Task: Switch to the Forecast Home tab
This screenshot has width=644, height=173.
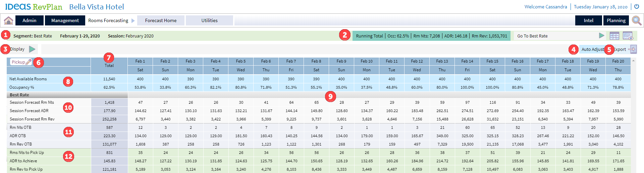Action: point(161,20)
